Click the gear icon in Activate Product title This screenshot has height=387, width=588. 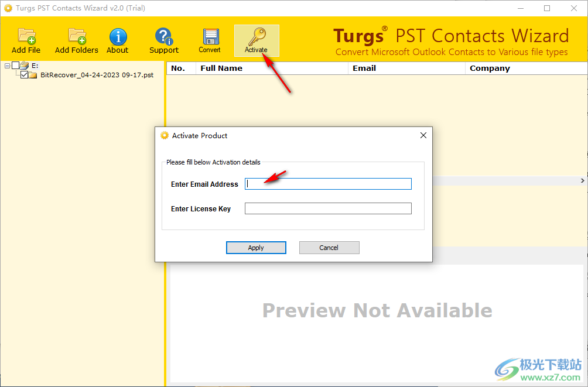pos(164,135)
